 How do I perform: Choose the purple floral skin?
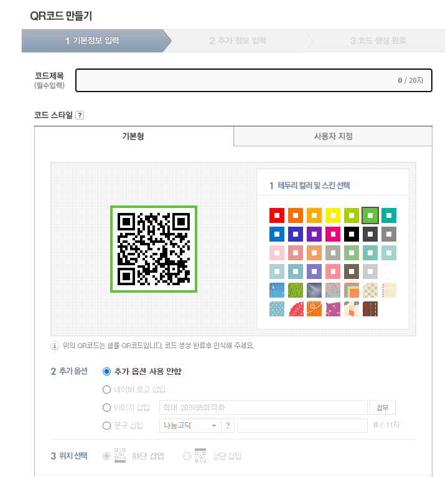333,309
